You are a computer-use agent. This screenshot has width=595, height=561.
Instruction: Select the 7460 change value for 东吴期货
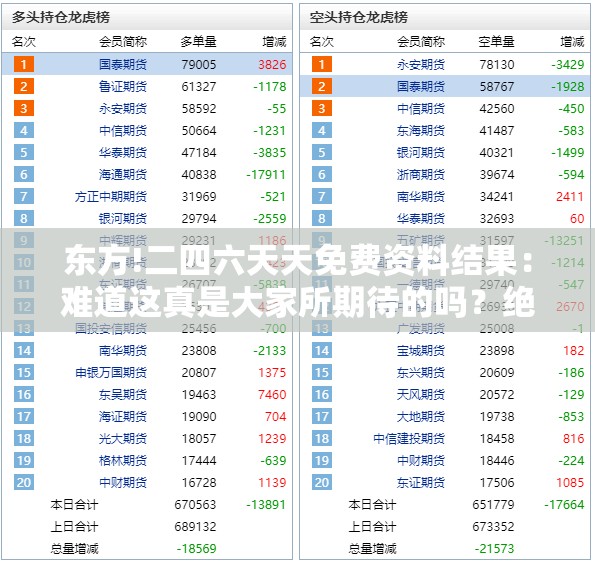pyautogui.click(x=272, y=394)
